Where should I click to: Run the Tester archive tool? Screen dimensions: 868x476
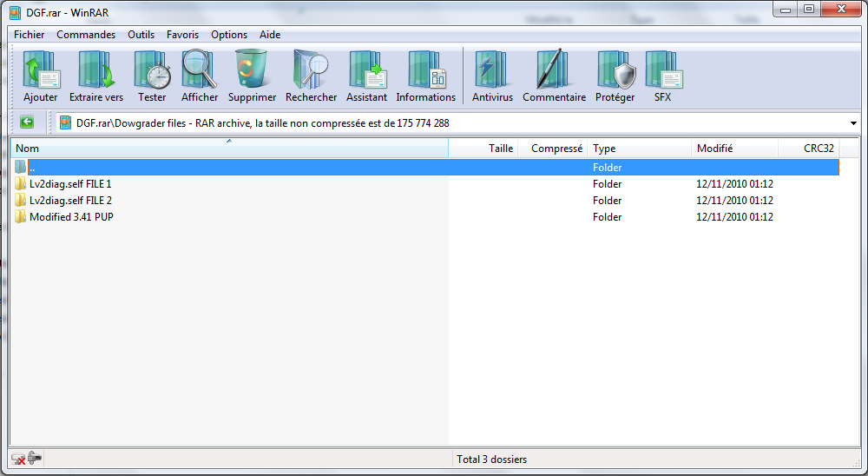(x=152, y=76)
